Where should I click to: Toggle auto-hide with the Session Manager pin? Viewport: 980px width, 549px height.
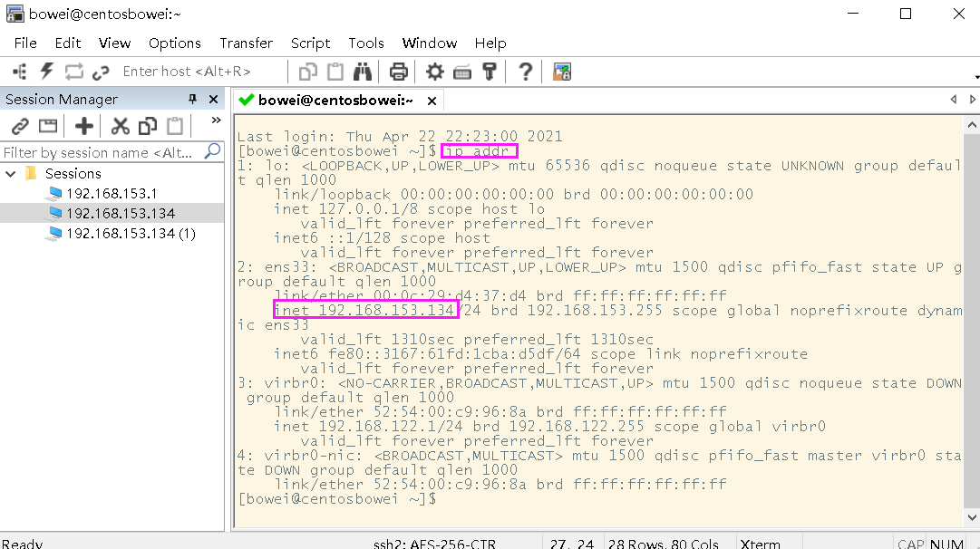pyautogui.click(x=193, y=99)
